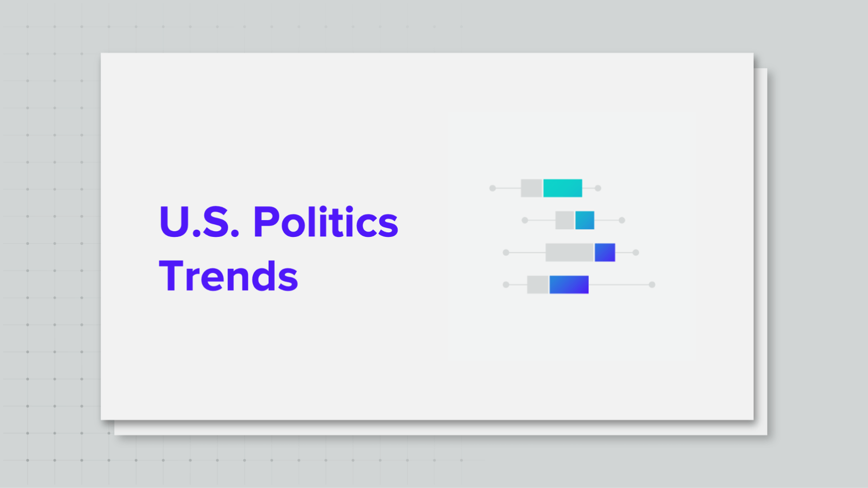Click the word "Trends" in the title
This screenshot has height=488, width=868.
click(x=228, y=276)
